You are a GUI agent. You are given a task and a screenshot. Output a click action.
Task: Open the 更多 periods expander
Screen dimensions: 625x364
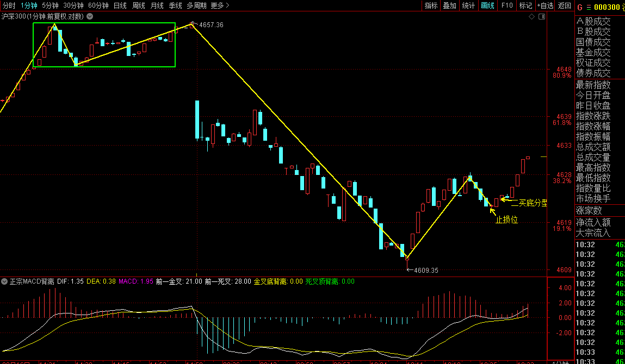pyautogui.click(x=220, y=5)
